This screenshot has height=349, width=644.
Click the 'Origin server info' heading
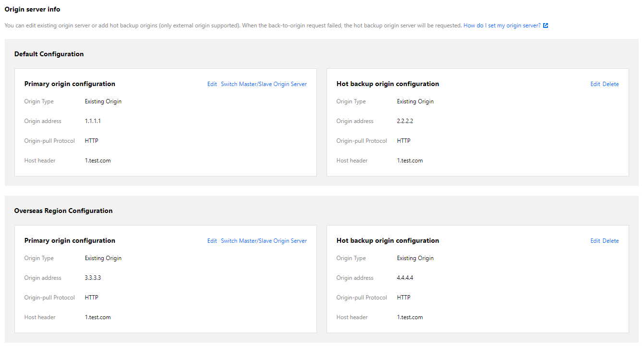pyautogui.click(x=33, y=9)
